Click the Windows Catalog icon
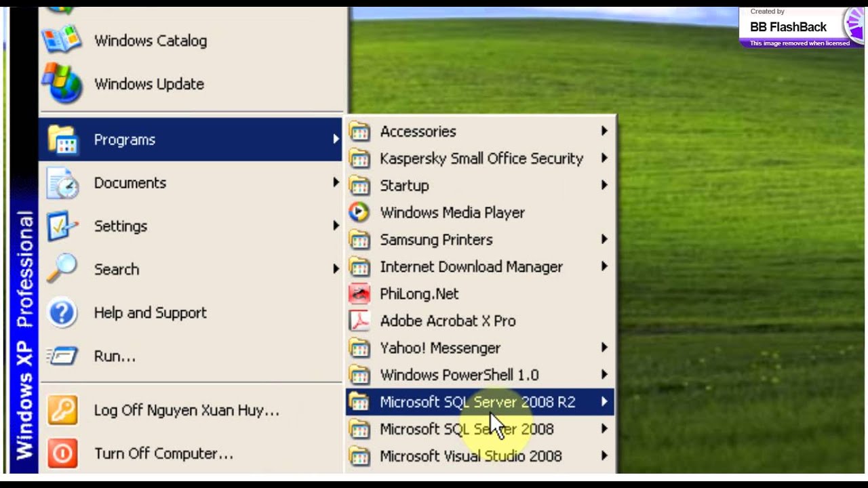868x488 pixels. click(62, 41)
